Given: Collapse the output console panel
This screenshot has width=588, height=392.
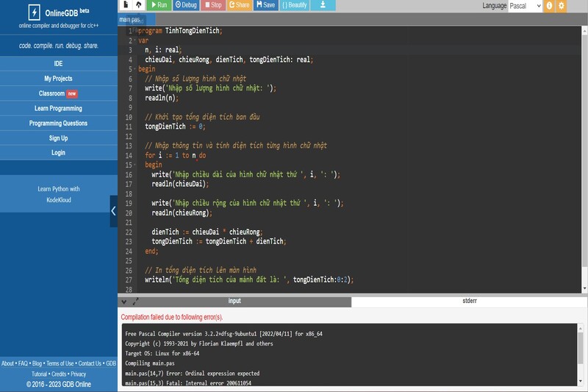Looking at the screenshot, I should coord(123,302).
